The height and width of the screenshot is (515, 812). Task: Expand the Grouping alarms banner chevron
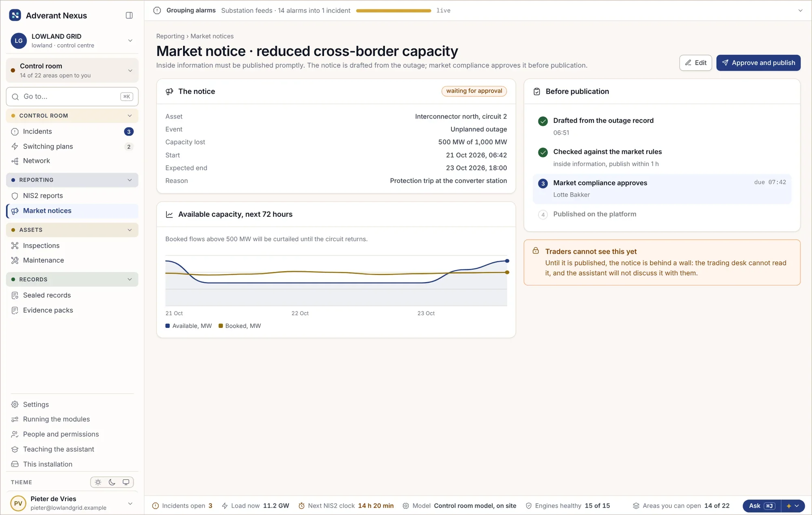tap(800, 11)
